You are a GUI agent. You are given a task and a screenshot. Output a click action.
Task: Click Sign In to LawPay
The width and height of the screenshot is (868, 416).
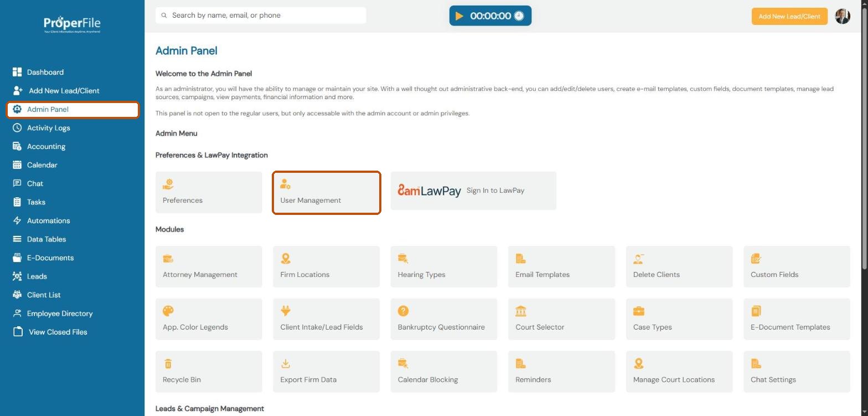tap(473, 191)
